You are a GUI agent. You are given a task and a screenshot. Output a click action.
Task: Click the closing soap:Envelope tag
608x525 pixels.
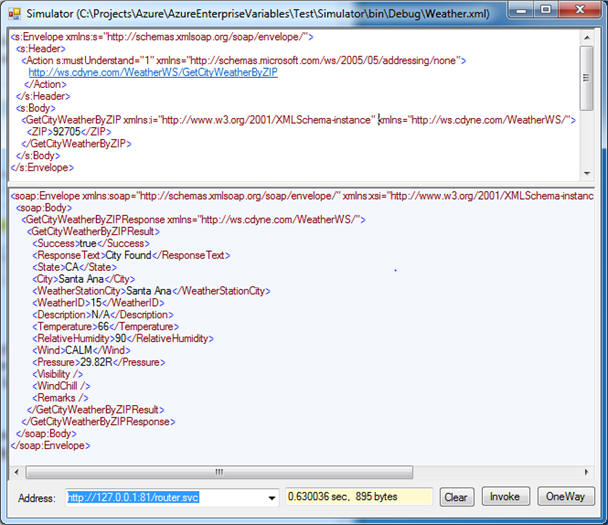coord(50,446)
